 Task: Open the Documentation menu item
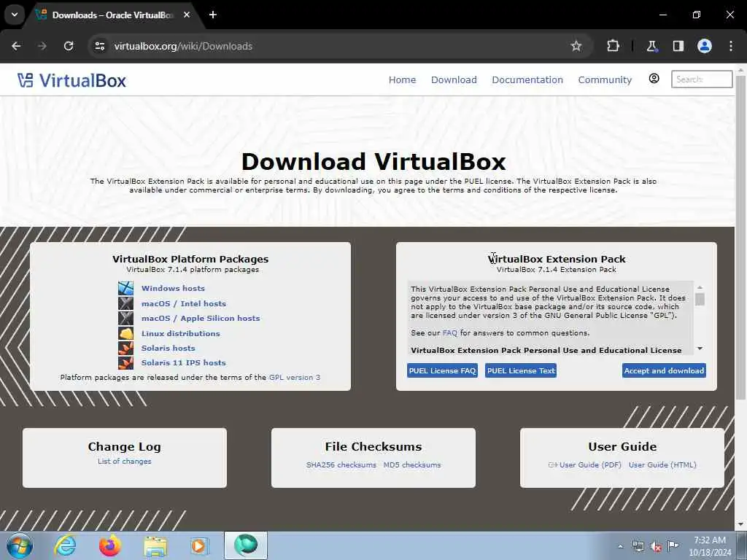pos(527,80)
